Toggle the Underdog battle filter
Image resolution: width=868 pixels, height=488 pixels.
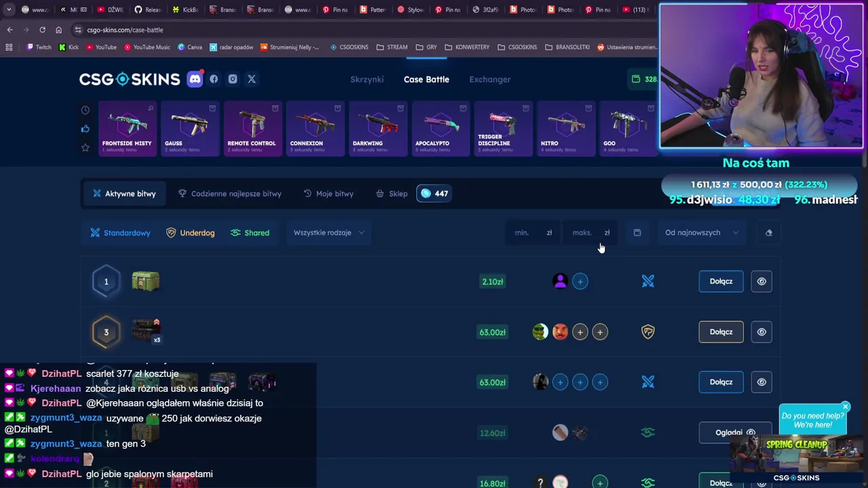(191, 233)
